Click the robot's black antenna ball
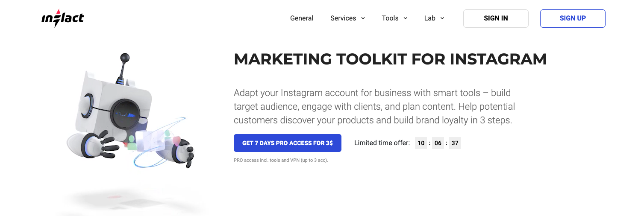 125,57
